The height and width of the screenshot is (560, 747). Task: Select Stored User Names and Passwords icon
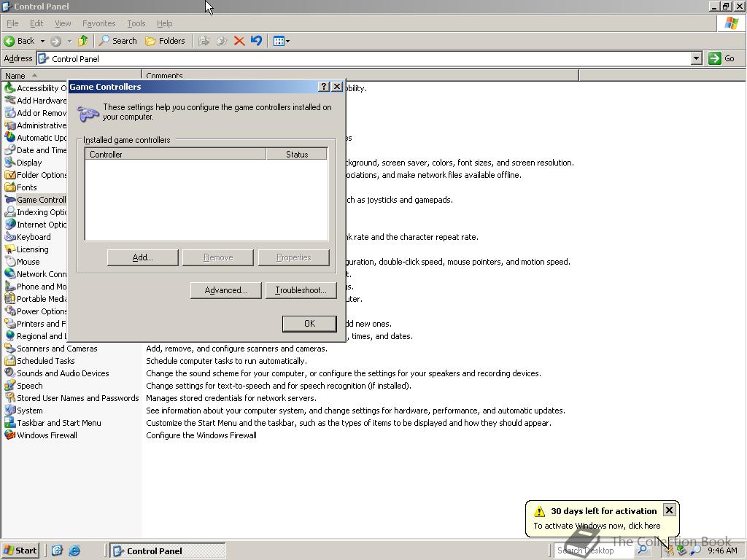coord(9,397)
